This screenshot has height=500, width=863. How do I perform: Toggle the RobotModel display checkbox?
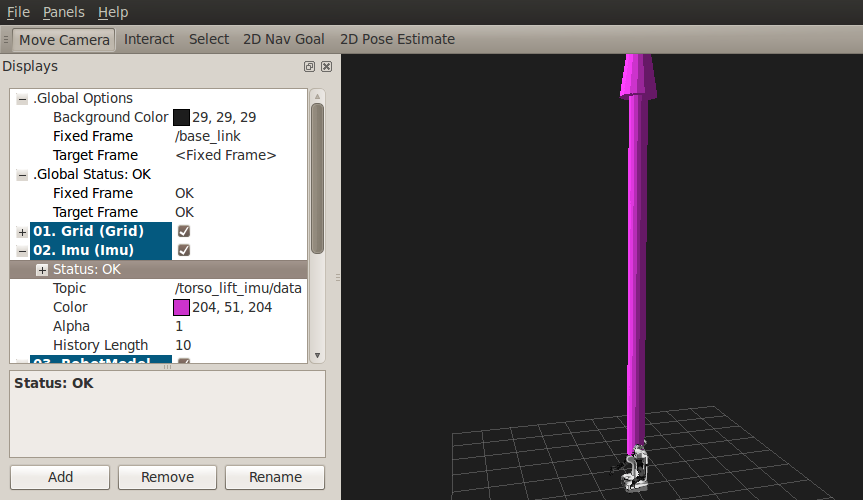click(184, 362)
